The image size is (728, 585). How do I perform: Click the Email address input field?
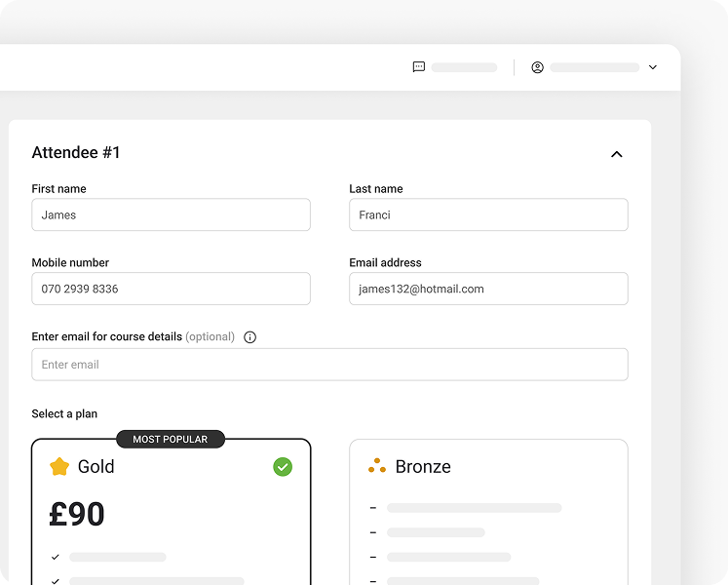point(488,289)
